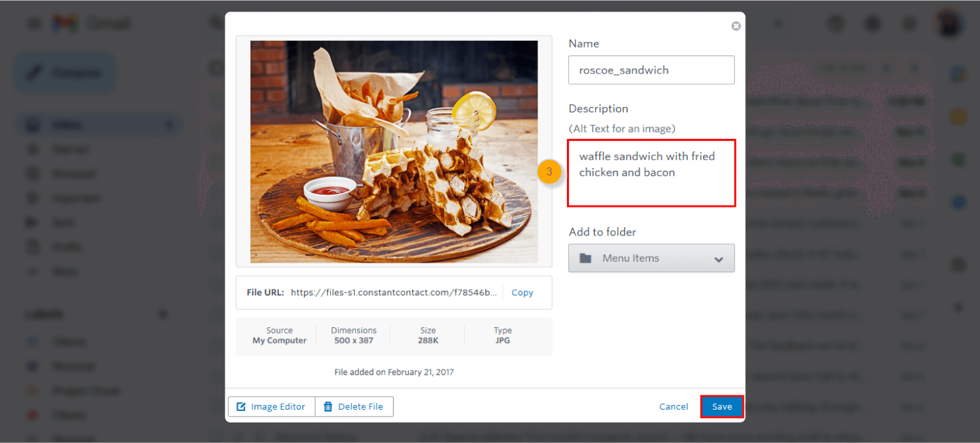The width and height of the screenshot is (980, 443).
Task: Save the image details
Action: click(x=721, y=406)
